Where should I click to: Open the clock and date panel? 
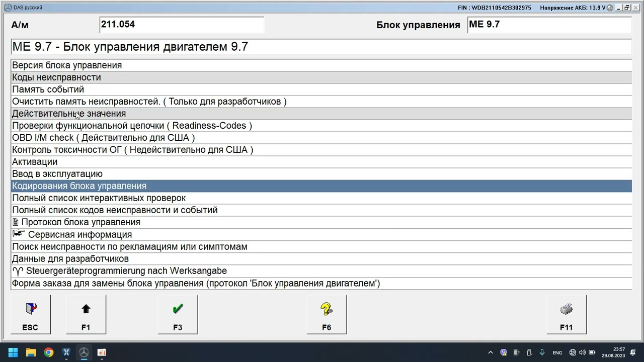[x=613, y=352]
